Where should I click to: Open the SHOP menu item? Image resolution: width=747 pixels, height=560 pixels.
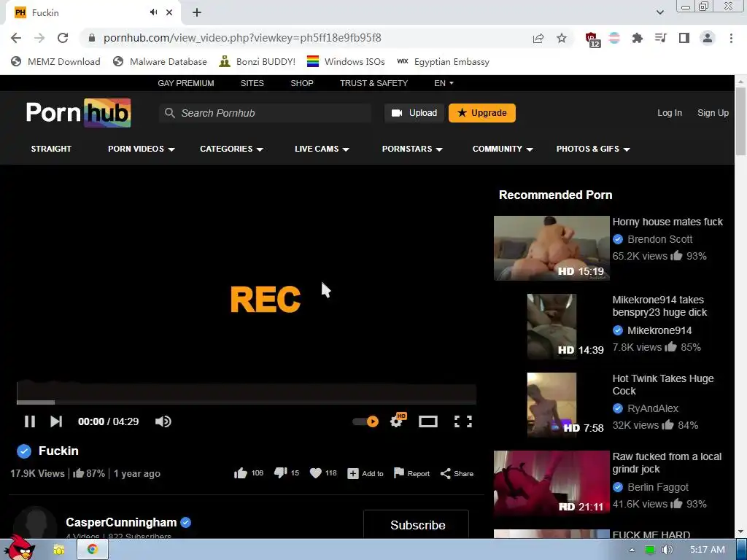302,83
